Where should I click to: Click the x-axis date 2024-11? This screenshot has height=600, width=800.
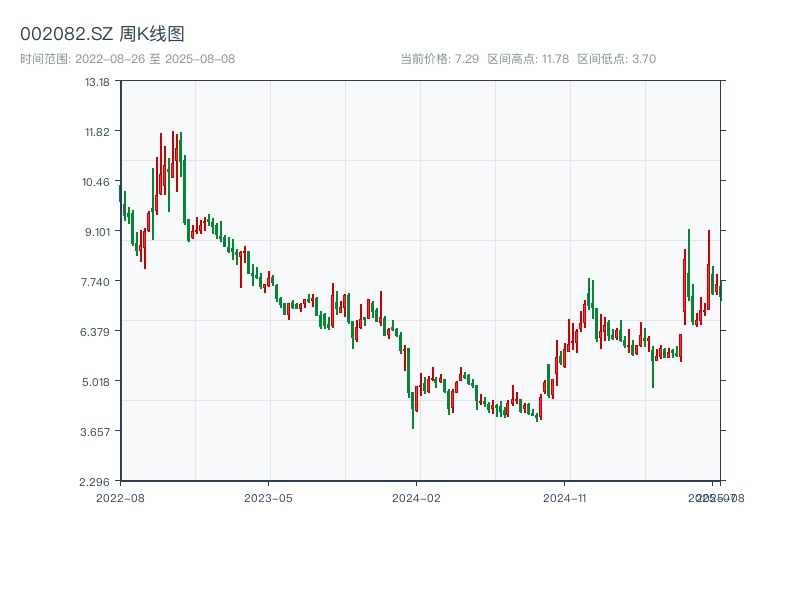point(565,498)
